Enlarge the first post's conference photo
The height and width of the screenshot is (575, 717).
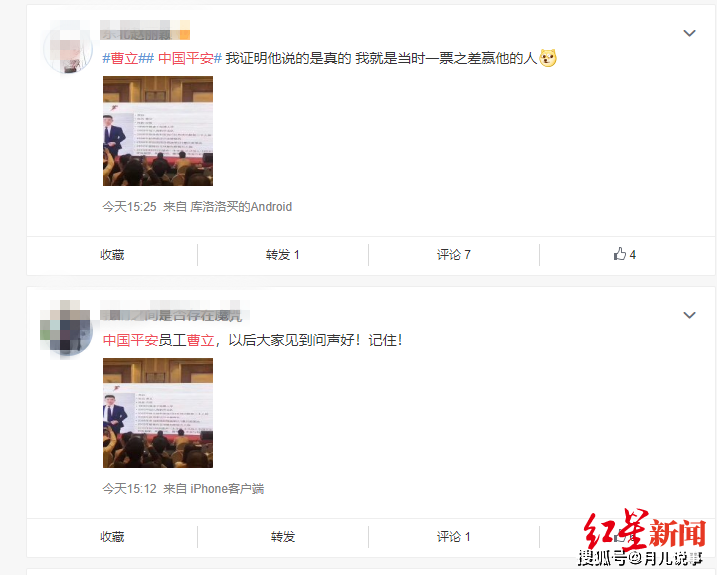click(158, 131)
